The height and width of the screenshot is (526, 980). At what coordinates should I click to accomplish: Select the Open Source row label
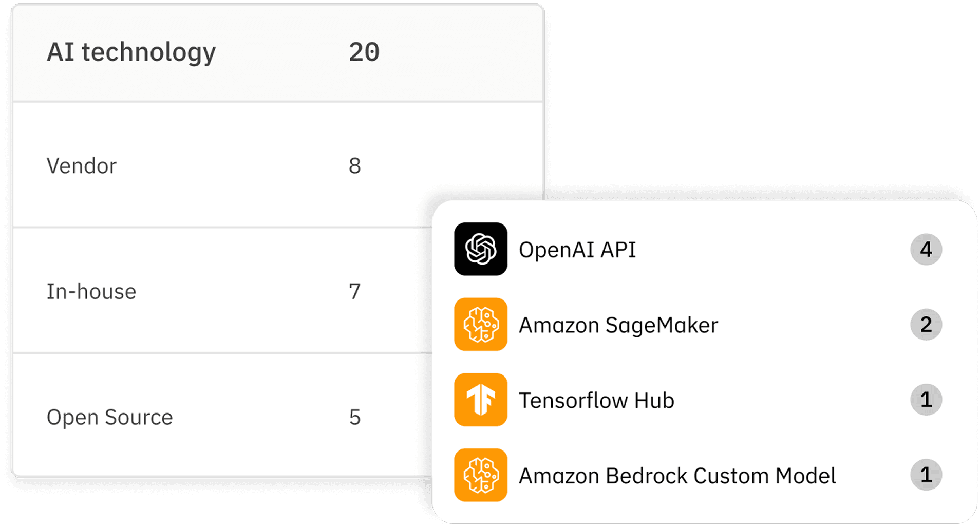(109, 417)
